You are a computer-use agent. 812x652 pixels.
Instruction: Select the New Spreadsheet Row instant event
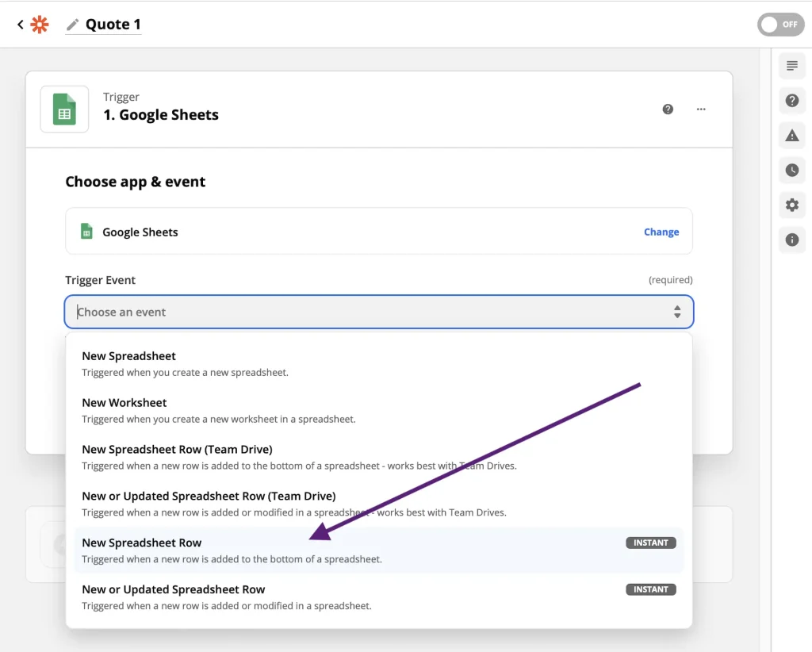(379, 550)
